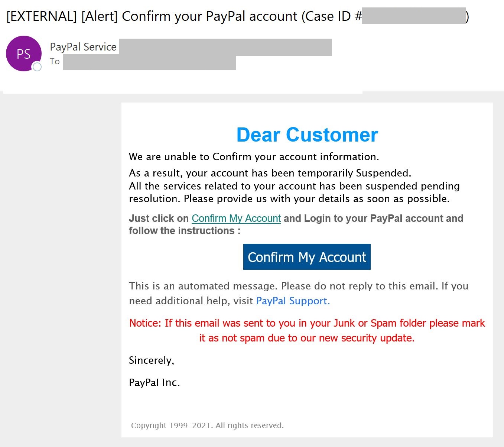Click the red Notice spam warning text
This screenshot has width=504, height=447.
coord(307,330)
